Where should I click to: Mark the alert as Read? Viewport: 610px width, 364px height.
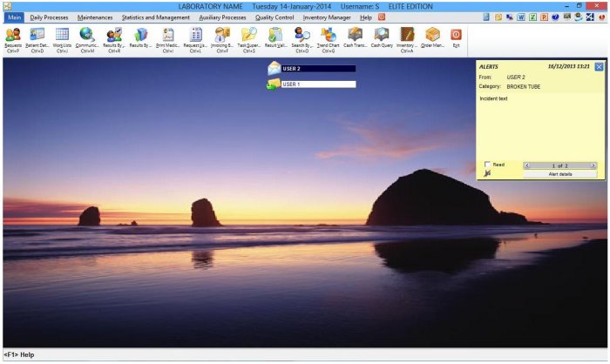click(488, 165)
